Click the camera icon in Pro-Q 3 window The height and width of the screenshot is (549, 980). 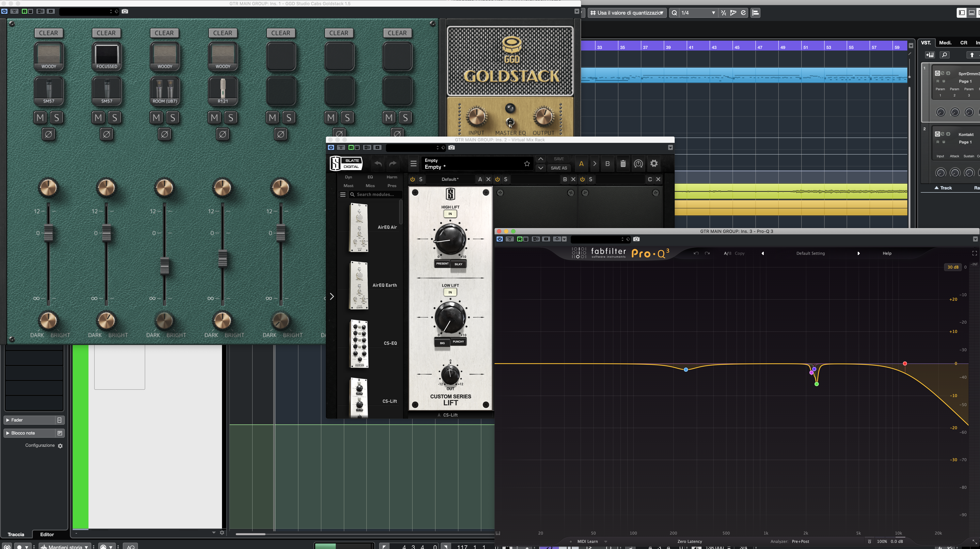pyautogui.click(x=637, y=239)
